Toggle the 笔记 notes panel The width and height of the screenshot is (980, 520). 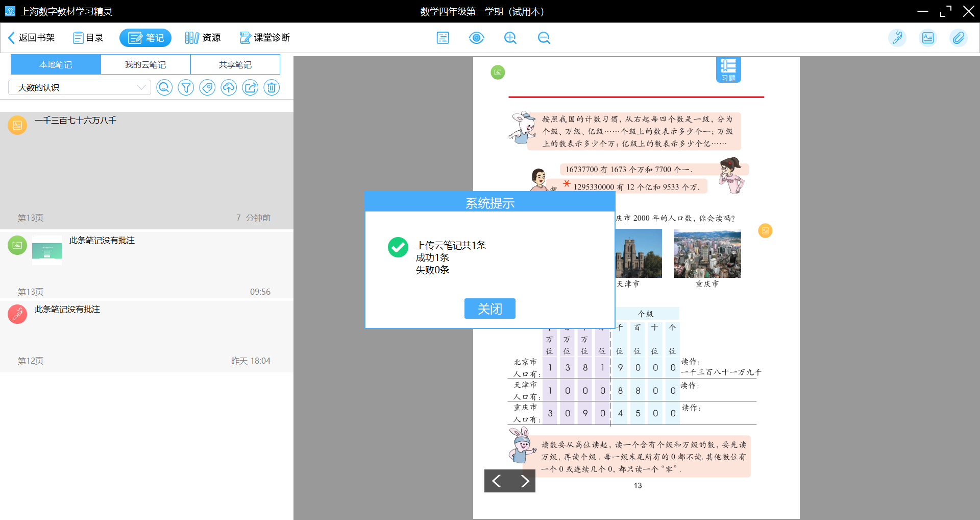point(145,38)
